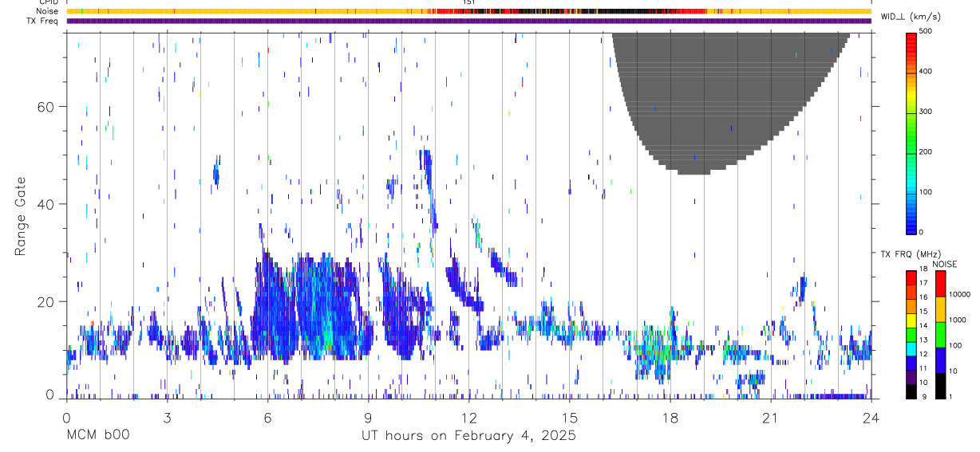Click the '10000' label on NOISE colorbar
Screen dimensions: 980x452
click(958, 294)
